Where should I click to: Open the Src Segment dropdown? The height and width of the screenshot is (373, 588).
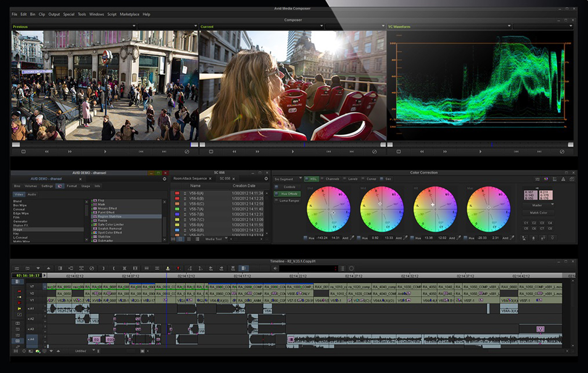pos(288,179)
